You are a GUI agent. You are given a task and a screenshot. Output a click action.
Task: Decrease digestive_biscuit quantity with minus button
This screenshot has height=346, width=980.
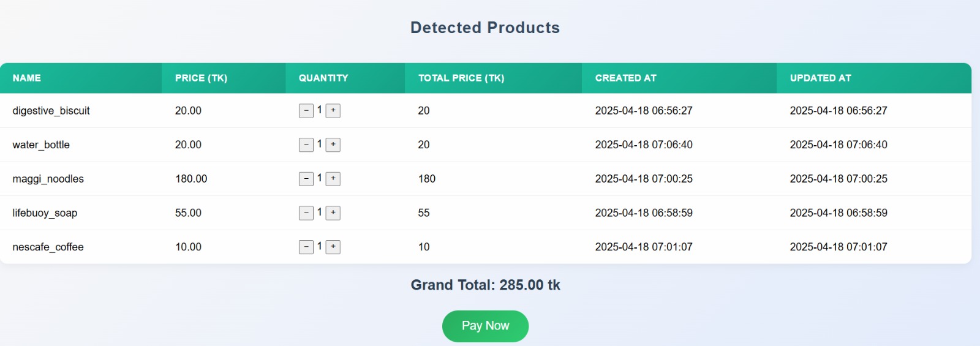[306, 111]
